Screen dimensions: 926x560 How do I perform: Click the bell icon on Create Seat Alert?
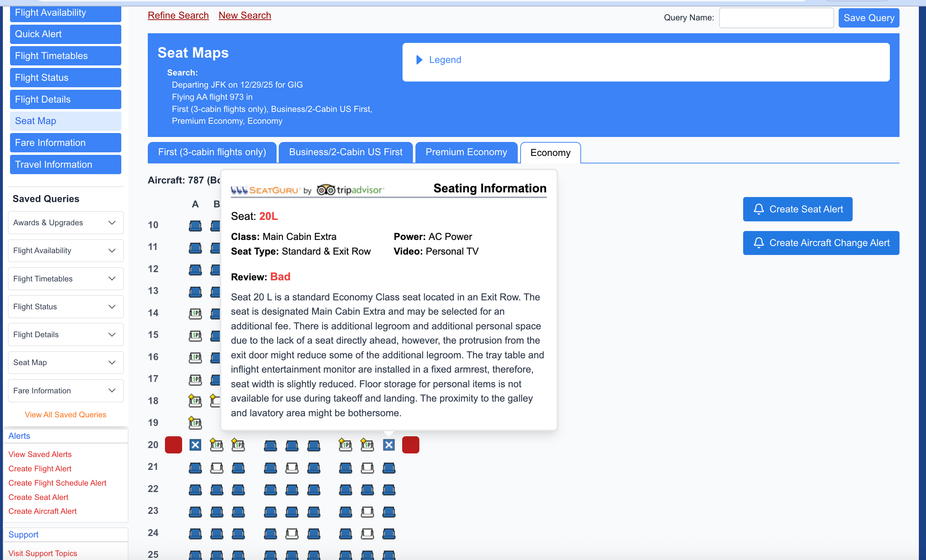tap(759, 209)
